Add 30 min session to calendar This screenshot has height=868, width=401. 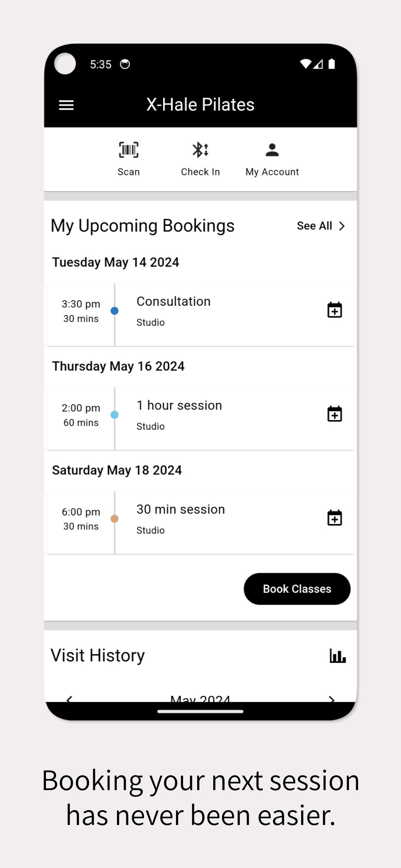(335, 517)
